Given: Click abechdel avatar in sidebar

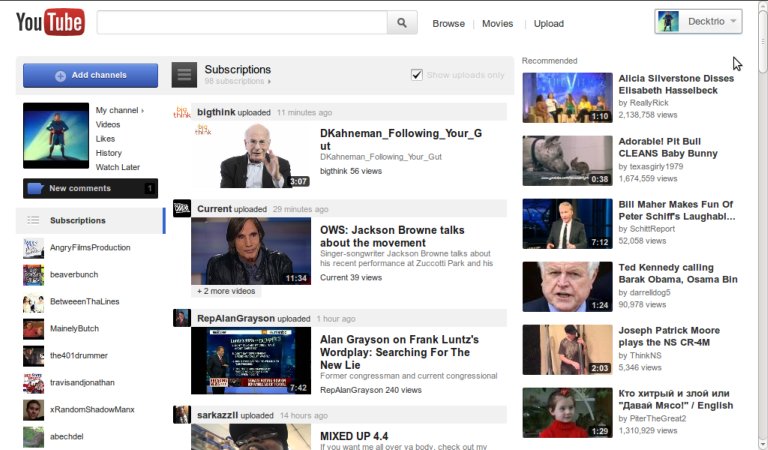Looking at the screenshot, I should [33, 436].
